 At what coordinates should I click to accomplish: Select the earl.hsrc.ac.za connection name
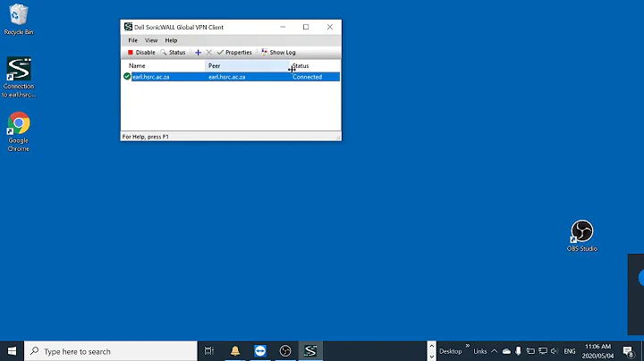(x=151, y=77)
